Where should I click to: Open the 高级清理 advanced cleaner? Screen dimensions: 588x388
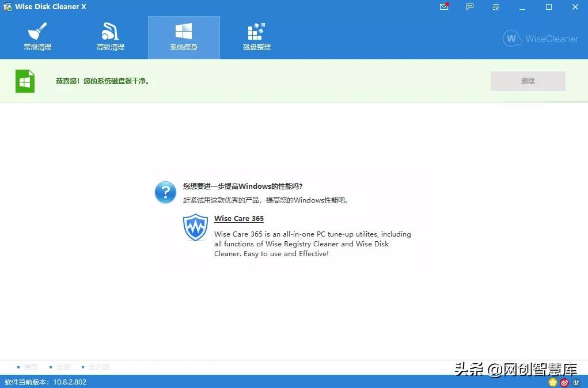coord(110,37)
